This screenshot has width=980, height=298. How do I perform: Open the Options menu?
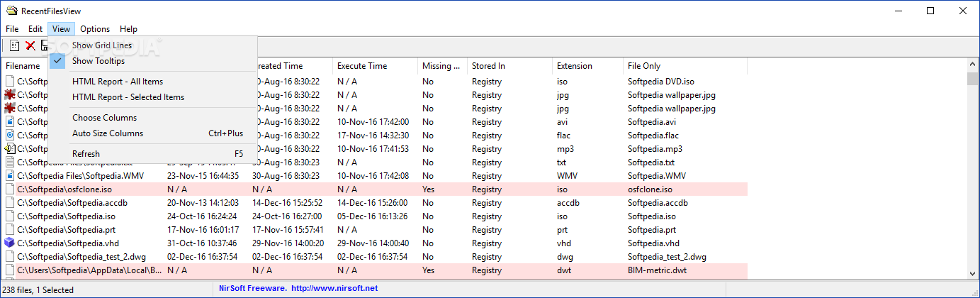(95, 29)
